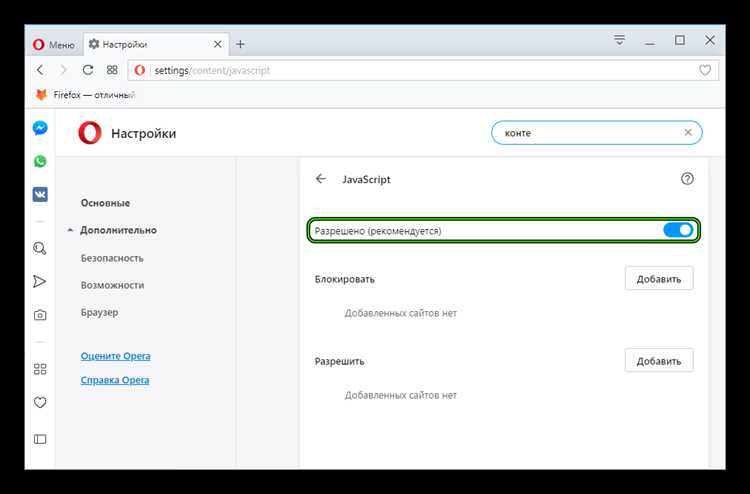
Task: Minimize the Opera window
Action: click(x=650, y=44)
